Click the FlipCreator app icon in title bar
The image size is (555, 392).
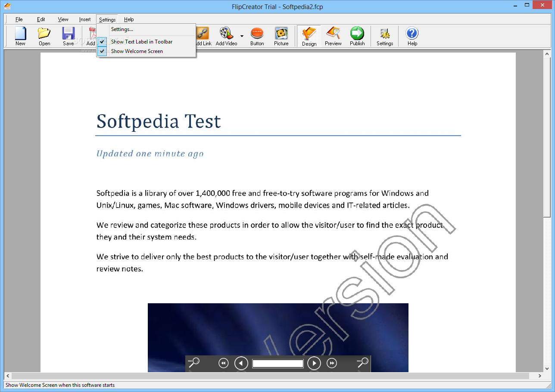pos(7,6)
